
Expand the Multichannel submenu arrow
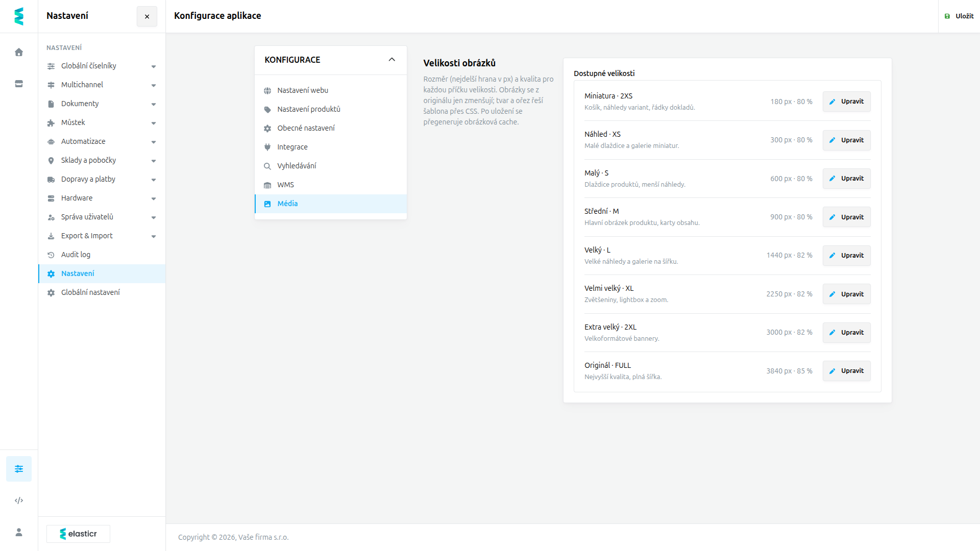tap(154, 85)
